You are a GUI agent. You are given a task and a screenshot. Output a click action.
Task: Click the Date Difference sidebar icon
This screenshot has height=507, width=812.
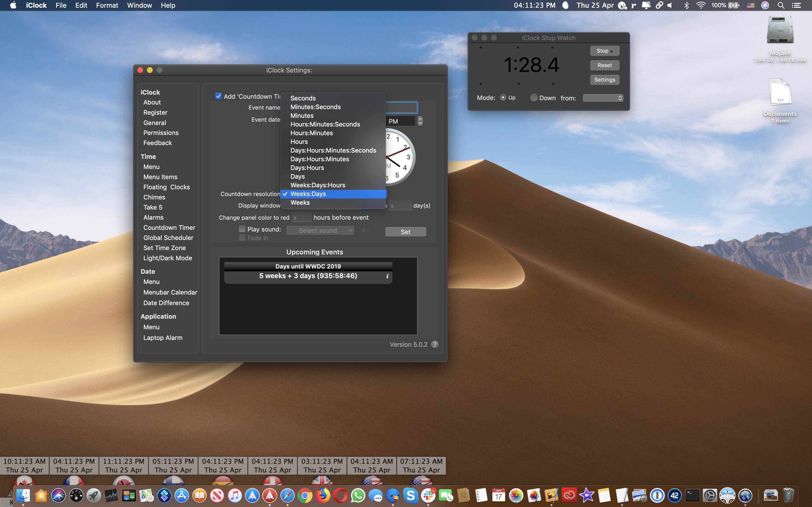click(x=166, y=303)
